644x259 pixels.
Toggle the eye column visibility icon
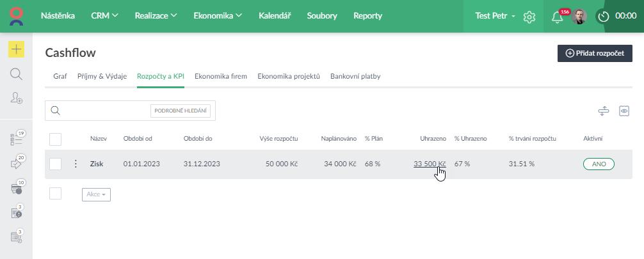(x=624, y=111)
